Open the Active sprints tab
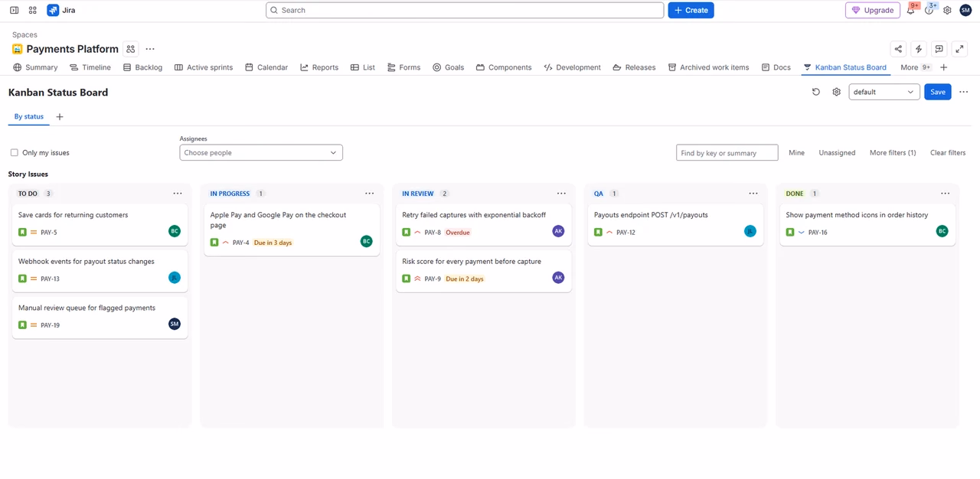 click(x=204, y=67)
